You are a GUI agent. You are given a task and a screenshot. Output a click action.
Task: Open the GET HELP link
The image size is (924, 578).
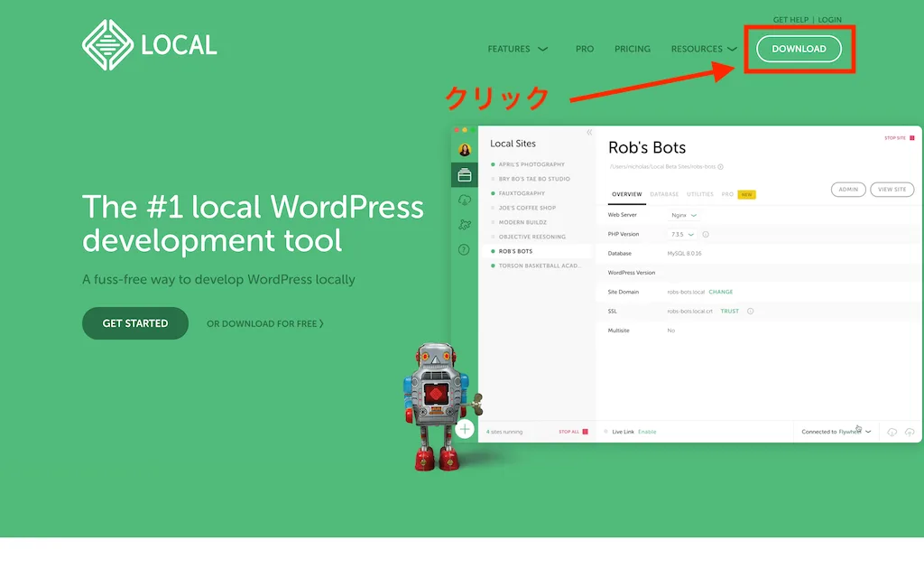click(x=790, y=20)
